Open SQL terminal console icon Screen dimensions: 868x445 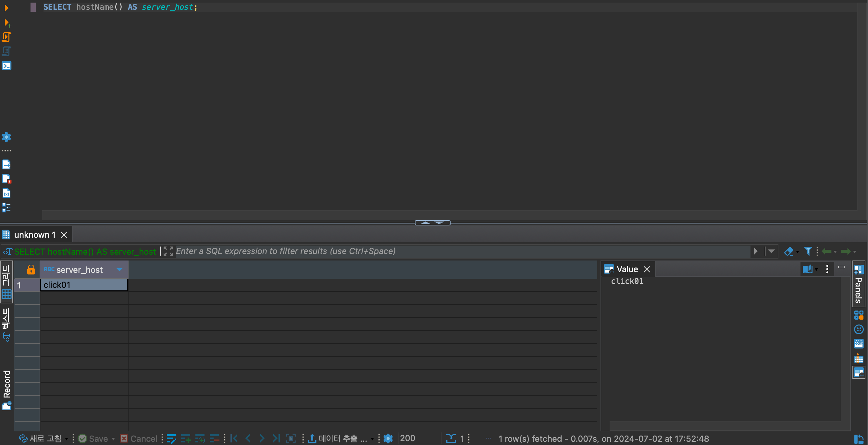(6, 65)
